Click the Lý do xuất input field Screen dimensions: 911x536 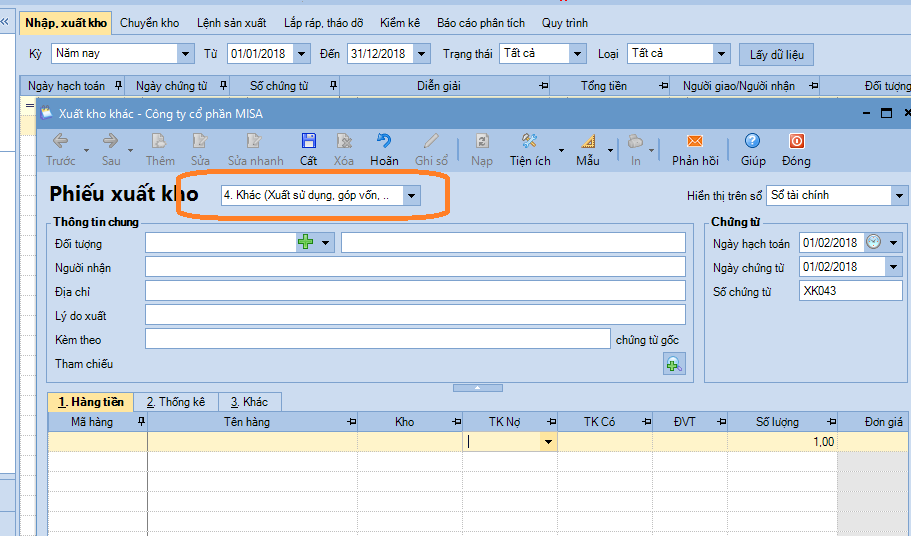(415, 315)
